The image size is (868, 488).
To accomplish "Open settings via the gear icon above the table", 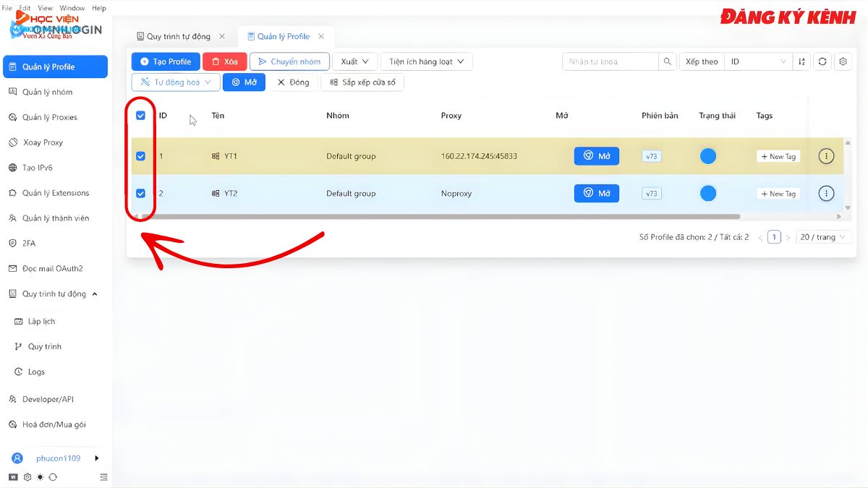I will pyautogui.click(x=843, y=61).
